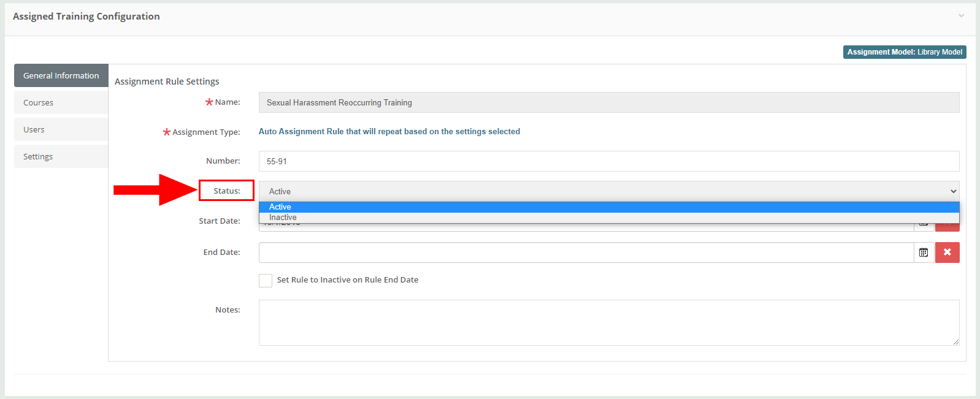Click the Status label highlighted in red
Image resolution: width=980 pixels, height=399 pixels.
coord(226,191)
